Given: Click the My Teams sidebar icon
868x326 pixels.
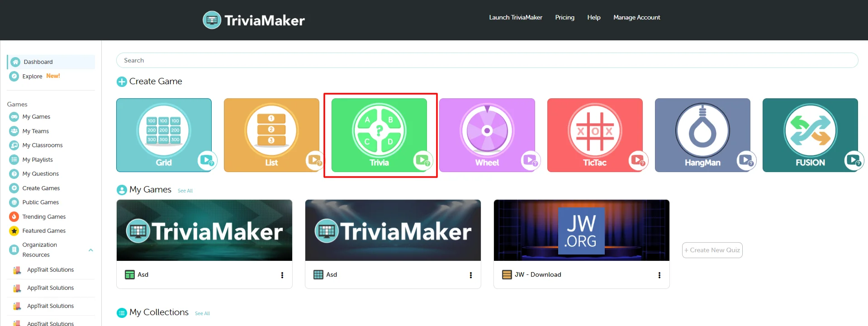Looking at the screenshot, I should click(x=14, y=131).
